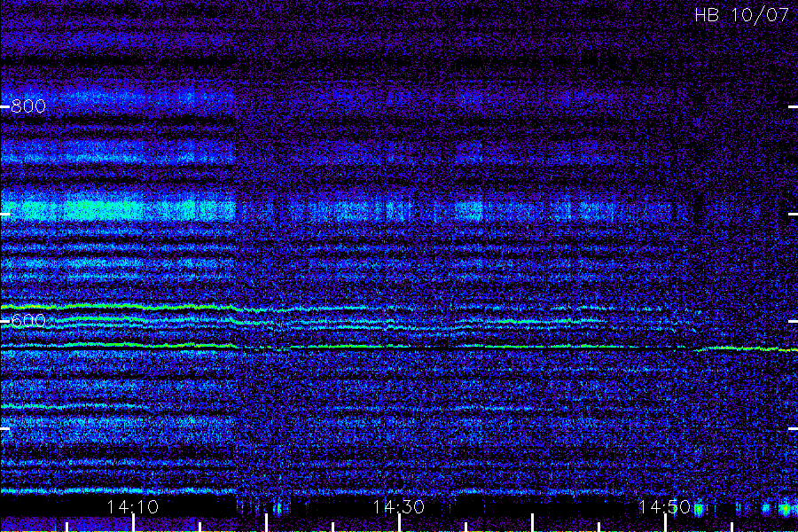Select the tick mark below 14:50
The width and height of the screenshot is (798, 532).
(x=665, y=523)
